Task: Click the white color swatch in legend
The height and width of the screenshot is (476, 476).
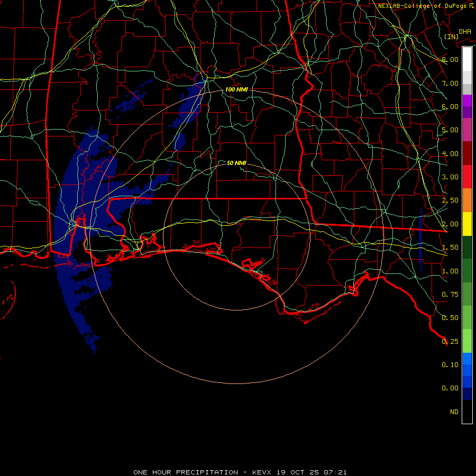Action: coord(467,59)
